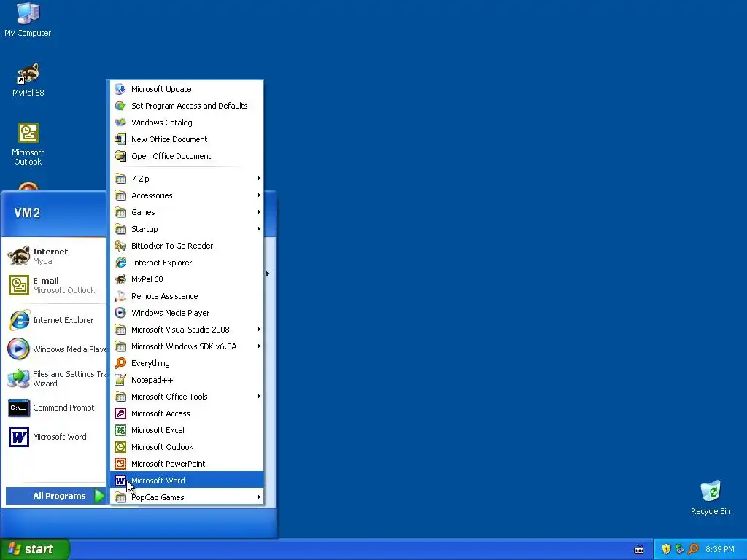Click the All Programs green arrow
The height and width of the screenshot is (560, 747).
[x=99, y=496]
